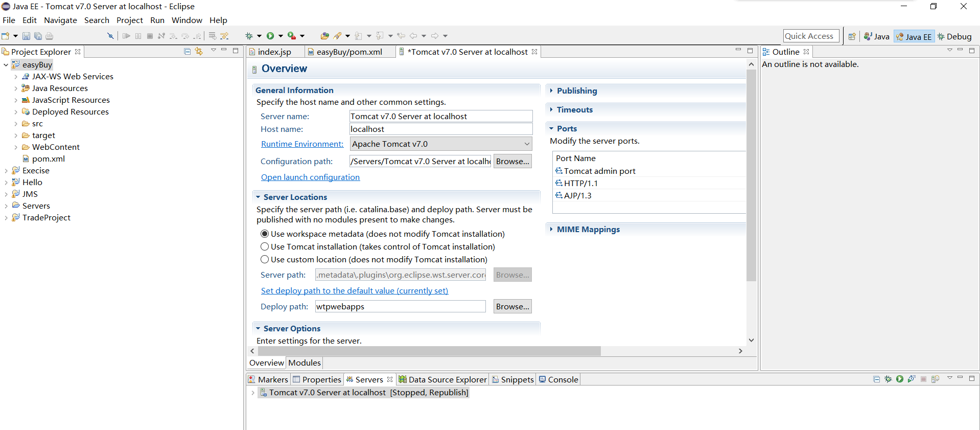Expand the Timeouts section

[x=551, y=109]
